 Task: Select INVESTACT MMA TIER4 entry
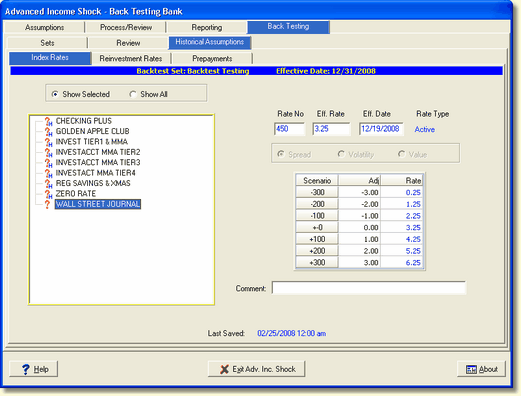tap(95, 173)
